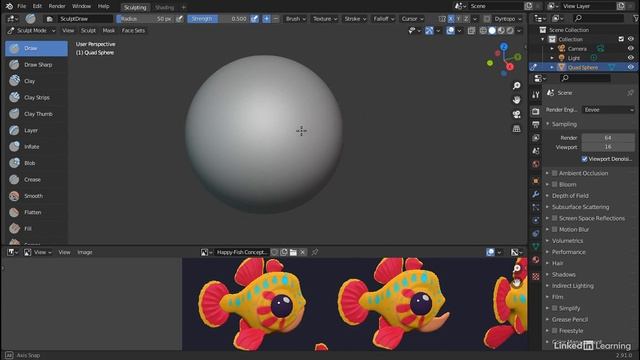Image resolution: width=640 pixels, height=360 pixels.
Task: Open the Render Engine Eevee dropdown
Action: (x=608, y=110)
